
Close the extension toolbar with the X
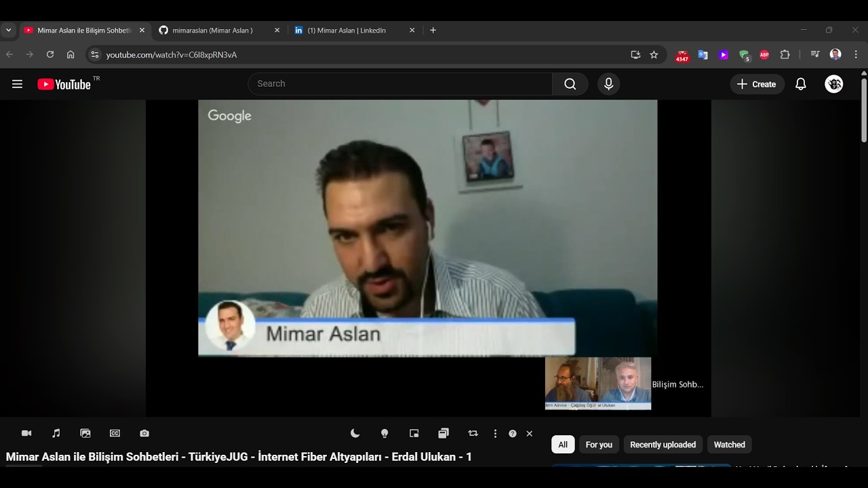click(530, 434)
